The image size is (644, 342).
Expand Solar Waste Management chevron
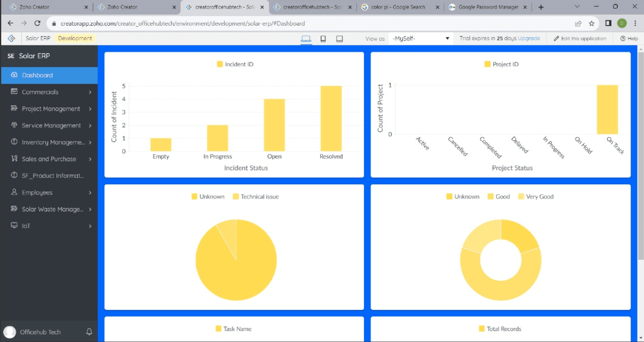click(90, 209)
